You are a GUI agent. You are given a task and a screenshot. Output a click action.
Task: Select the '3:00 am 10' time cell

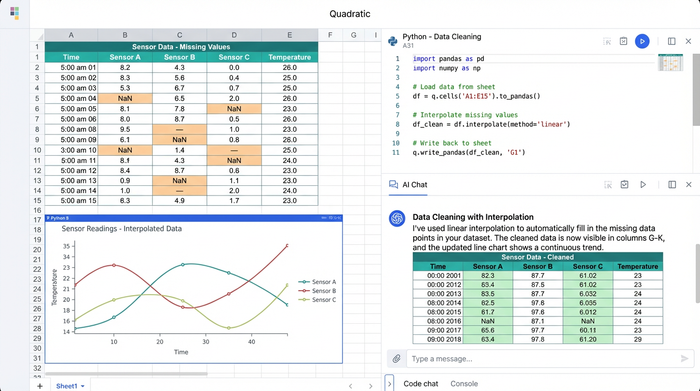pos(71,150)
